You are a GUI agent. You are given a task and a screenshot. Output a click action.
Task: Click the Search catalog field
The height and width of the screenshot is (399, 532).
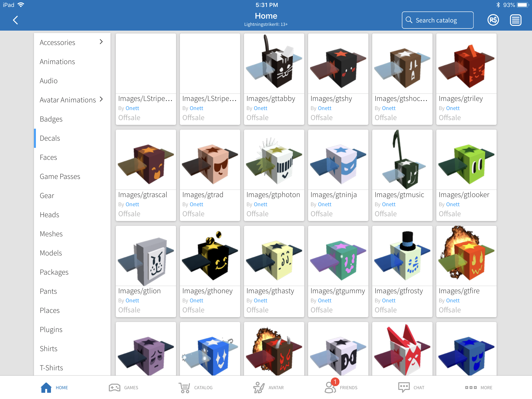click(x=438, y=20)
